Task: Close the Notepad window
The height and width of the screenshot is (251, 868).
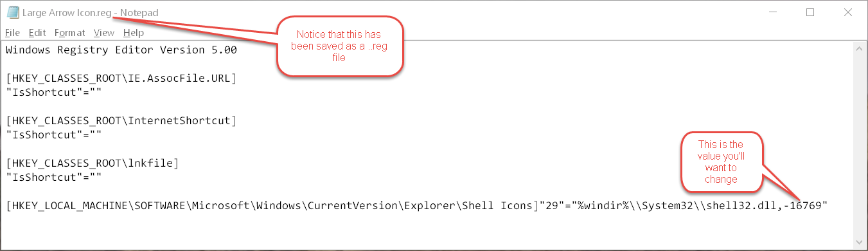Action: point(847,13)
